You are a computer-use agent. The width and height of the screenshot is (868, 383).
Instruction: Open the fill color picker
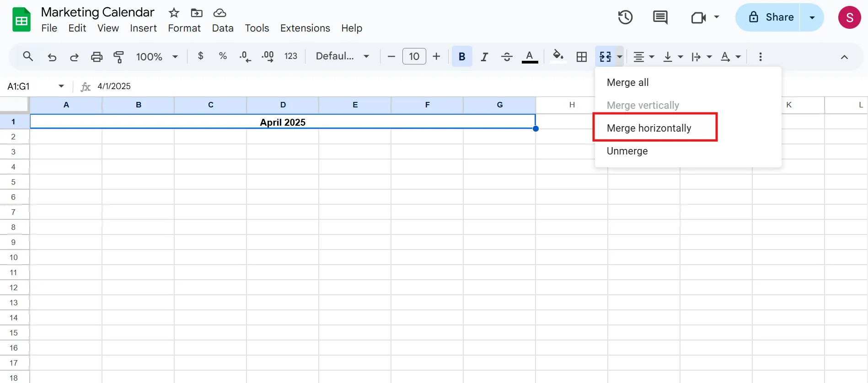point(558,56)
